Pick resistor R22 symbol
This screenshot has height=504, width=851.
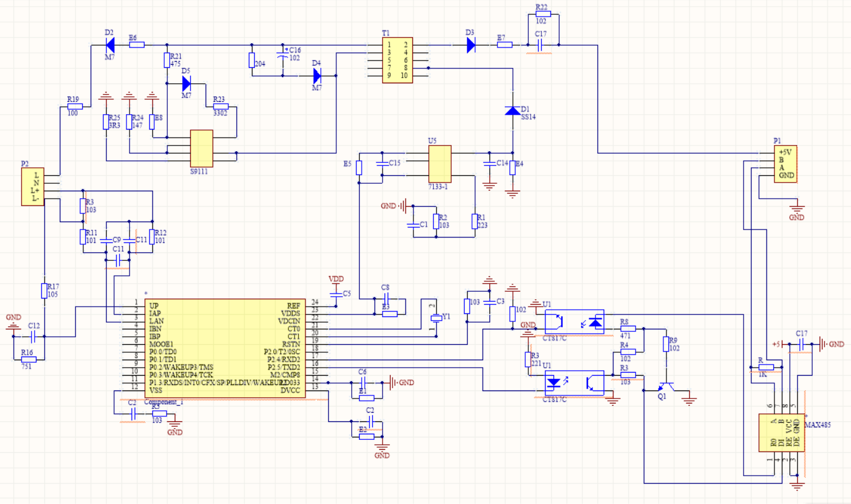543,14
